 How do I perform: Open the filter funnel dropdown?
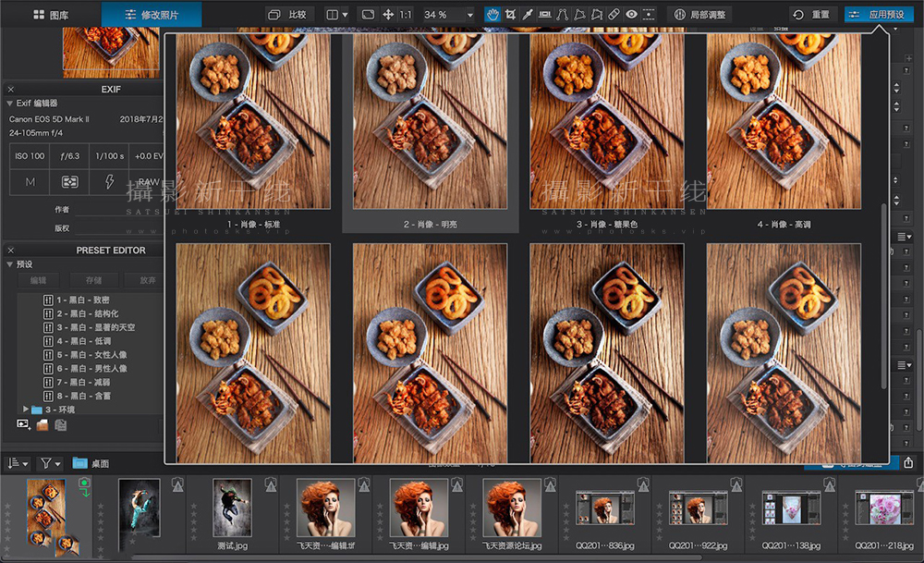(x=50, y=463)
